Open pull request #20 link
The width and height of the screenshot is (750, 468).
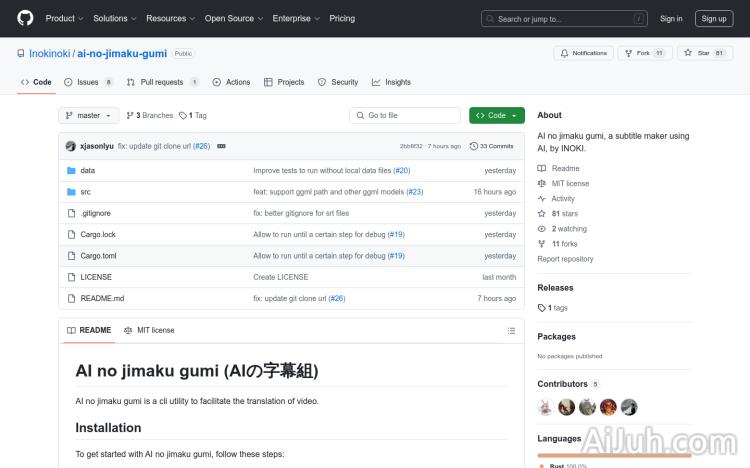point(401,170)
